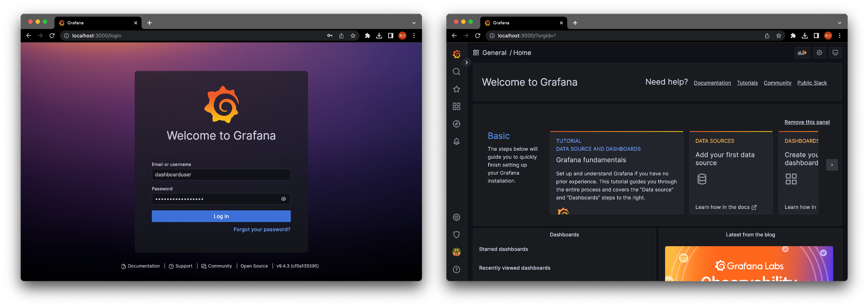Open Extensions puzzle icon in login window
868x308 pixels.
pos(367,35)
